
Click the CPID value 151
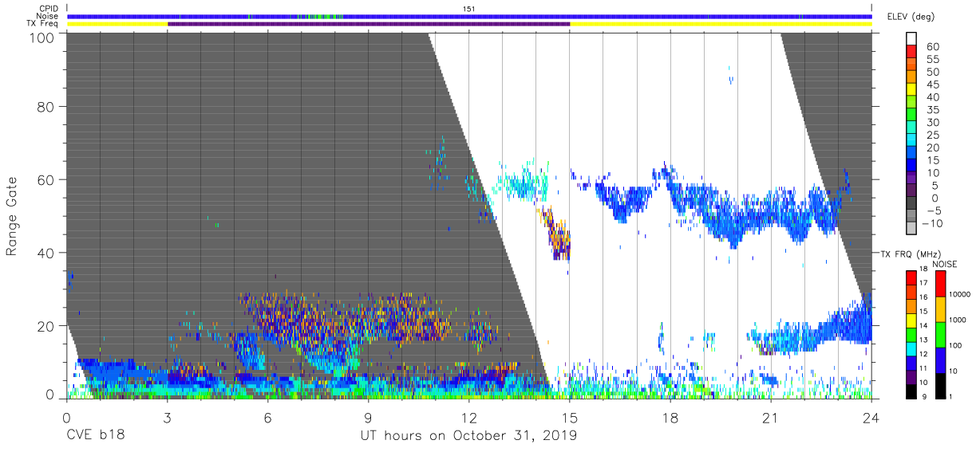[469, 9]
